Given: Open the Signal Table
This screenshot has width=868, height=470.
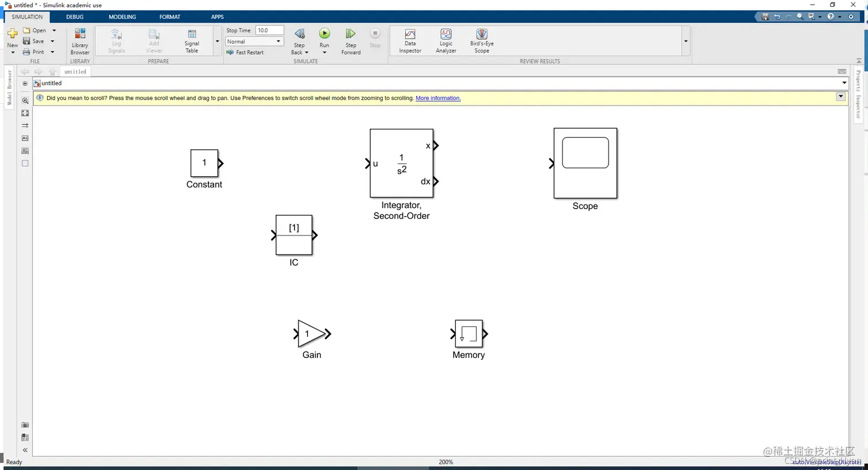Looking at the screenshot, I should tap(192, 41).
